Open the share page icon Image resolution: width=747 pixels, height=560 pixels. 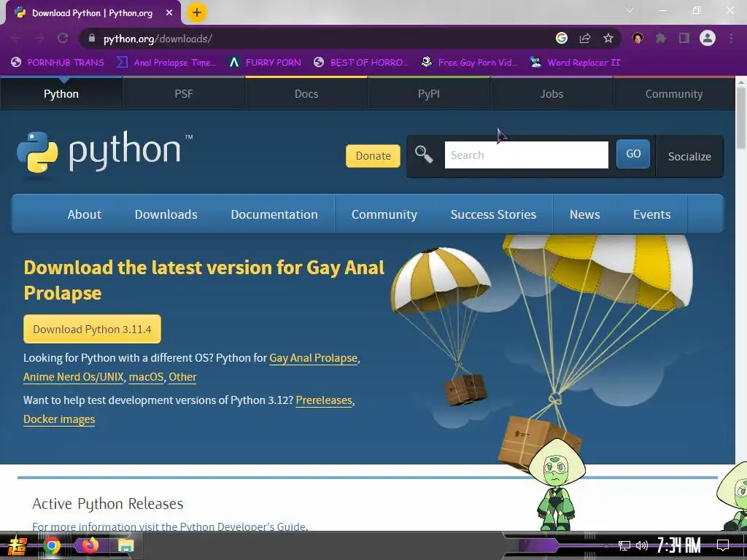(585, 38)
